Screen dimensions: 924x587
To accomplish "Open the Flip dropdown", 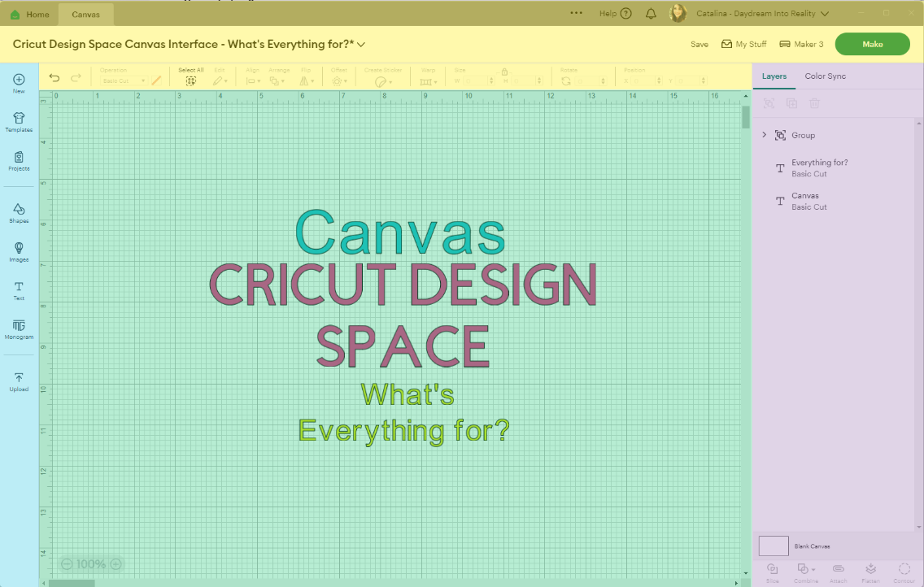I will click(307, 81).
